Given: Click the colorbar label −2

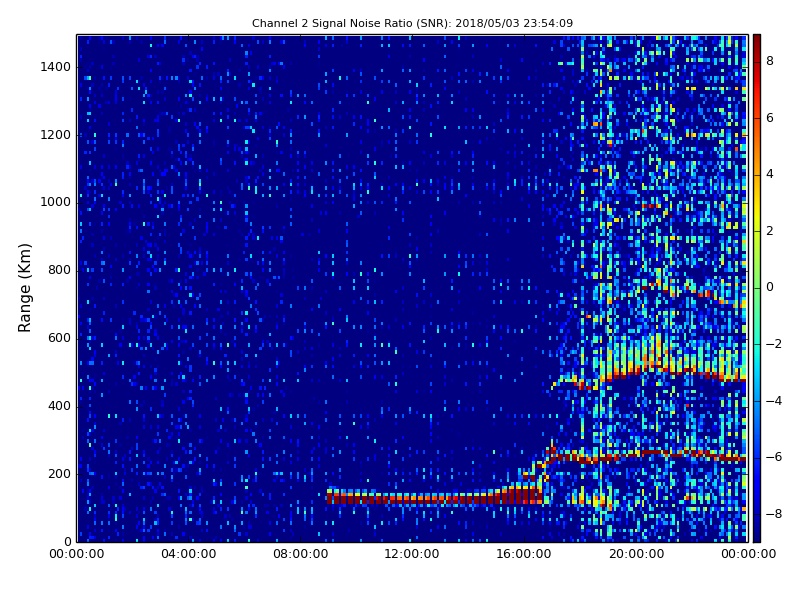Looking at the screenshot, I should pyautogui.click(x=774, y=344).
